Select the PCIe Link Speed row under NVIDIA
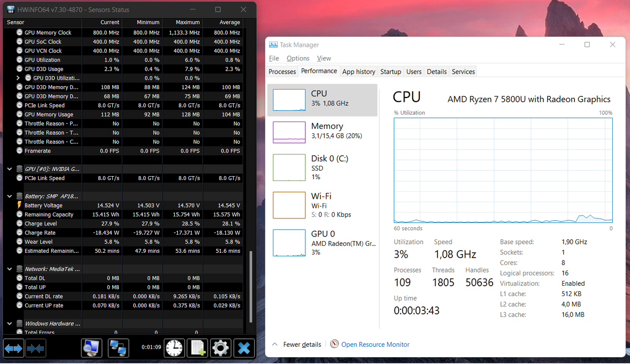Viewport: 630px width, 364px height. [123, 178]
